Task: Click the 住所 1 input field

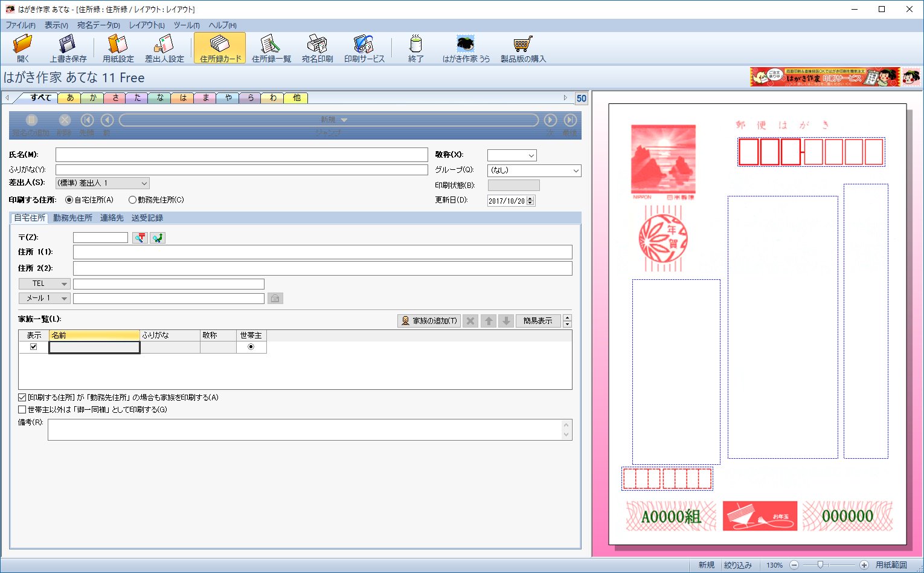Action: [322, 252]
